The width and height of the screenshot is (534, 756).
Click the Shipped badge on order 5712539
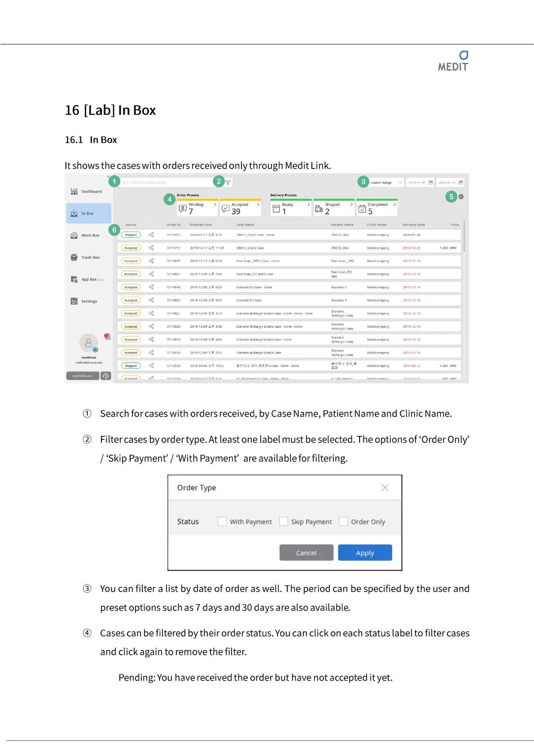pyautogui.click(x=131, y=366)
